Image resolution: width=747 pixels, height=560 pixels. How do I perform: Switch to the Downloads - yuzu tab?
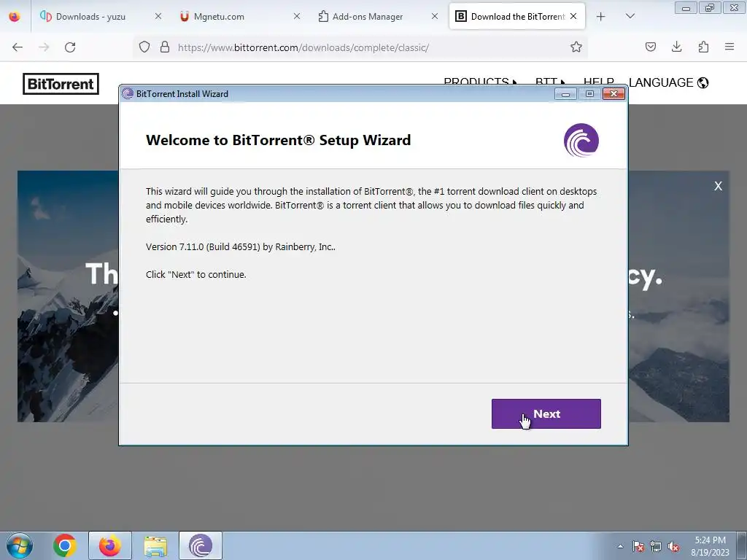click(x=90, y=17)
